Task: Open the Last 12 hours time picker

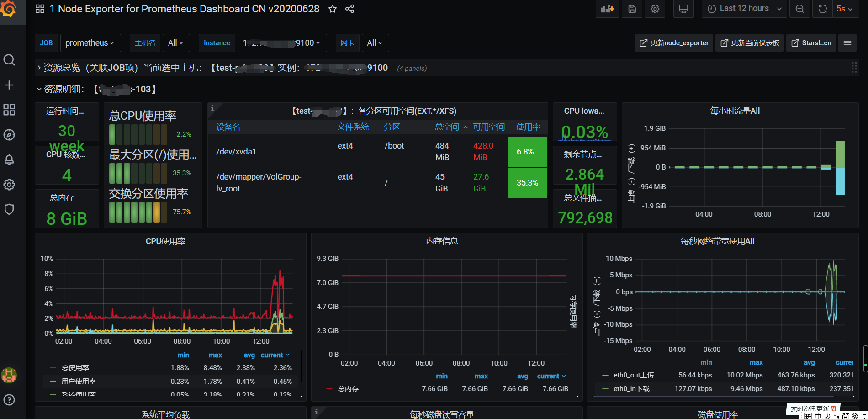Action: point(743,8)
